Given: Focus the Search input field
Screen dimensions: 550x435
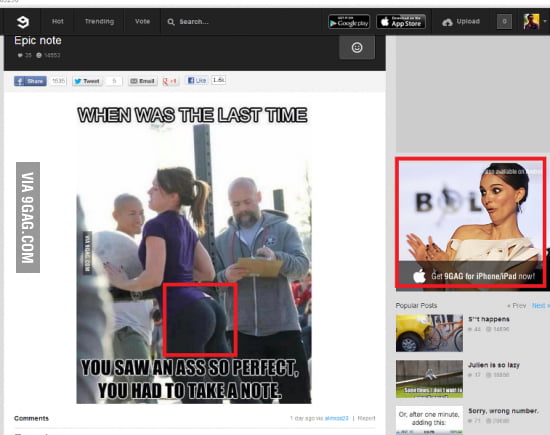Looking at the screenshot, I should pyautogui.click(x=194, y=22).
